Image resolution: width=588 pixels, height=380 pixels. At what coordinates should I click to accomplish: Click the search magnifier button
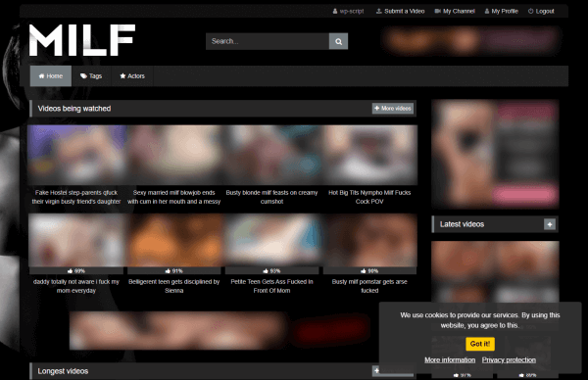pos(338,41)
